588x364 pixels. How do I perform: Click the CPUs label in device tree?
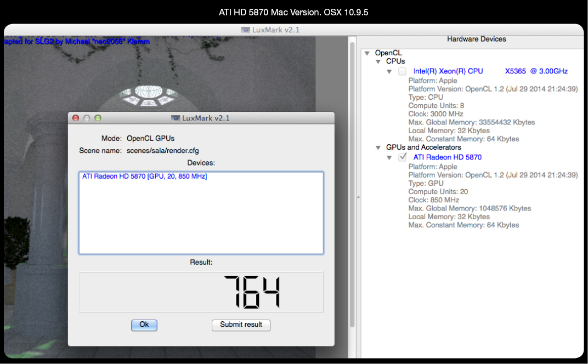[395, 61]
